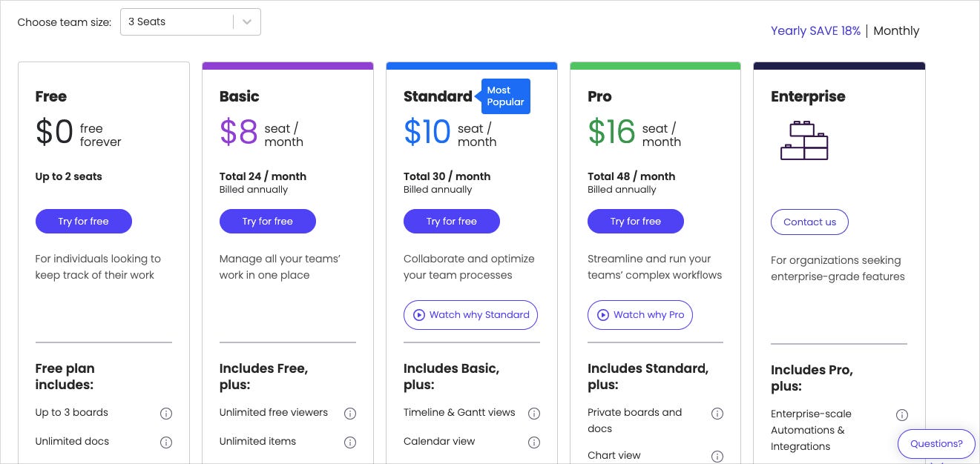Viewport: 980px width, 464px height.
Task: Click the Enterprise building blocks icon
Action: click(x=804, y=141)
